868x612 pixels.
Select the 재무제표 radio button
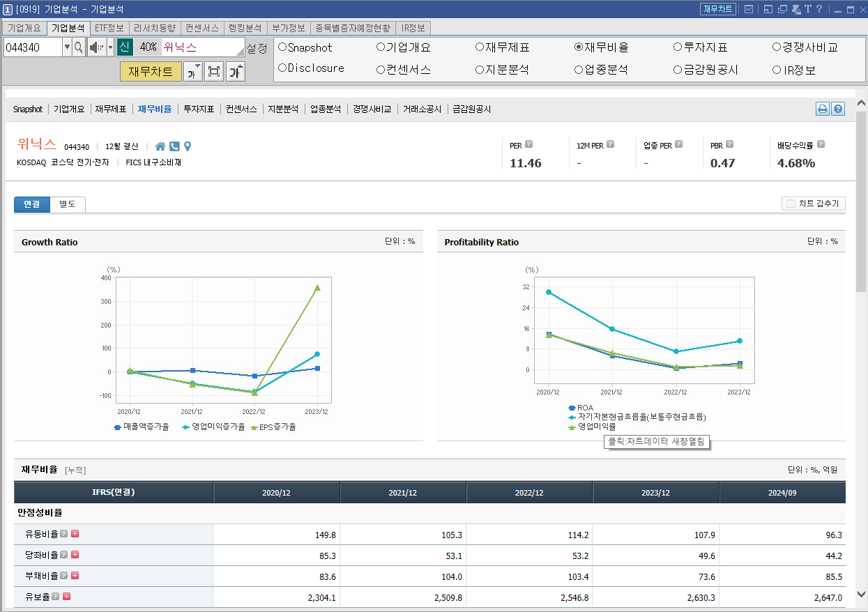tap(480, 47)
